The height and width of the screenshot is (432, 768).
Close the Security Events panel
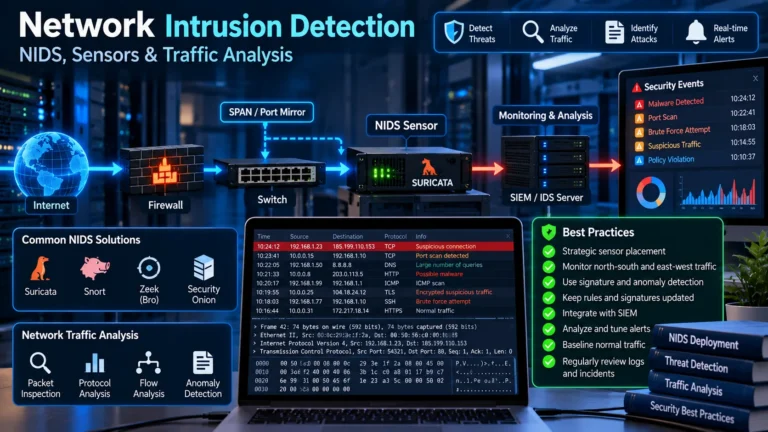[755, 78]
